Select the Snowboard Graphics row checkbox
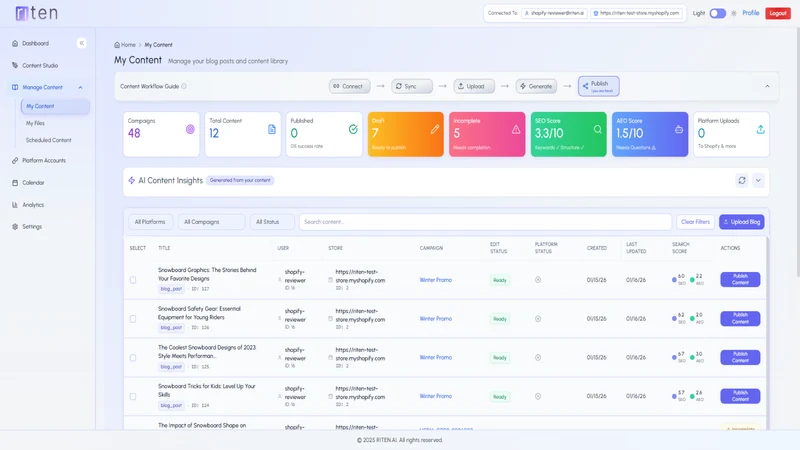The image size is (800, 450). (x=133, y=280)
